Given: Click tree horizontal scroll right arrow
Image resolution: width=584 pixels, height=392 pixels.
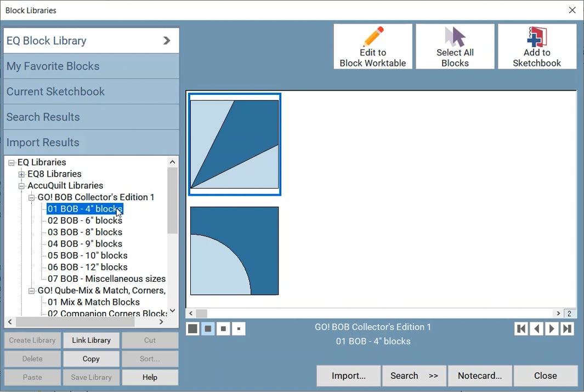Looking at the screenshot, I should coord(161,322).
